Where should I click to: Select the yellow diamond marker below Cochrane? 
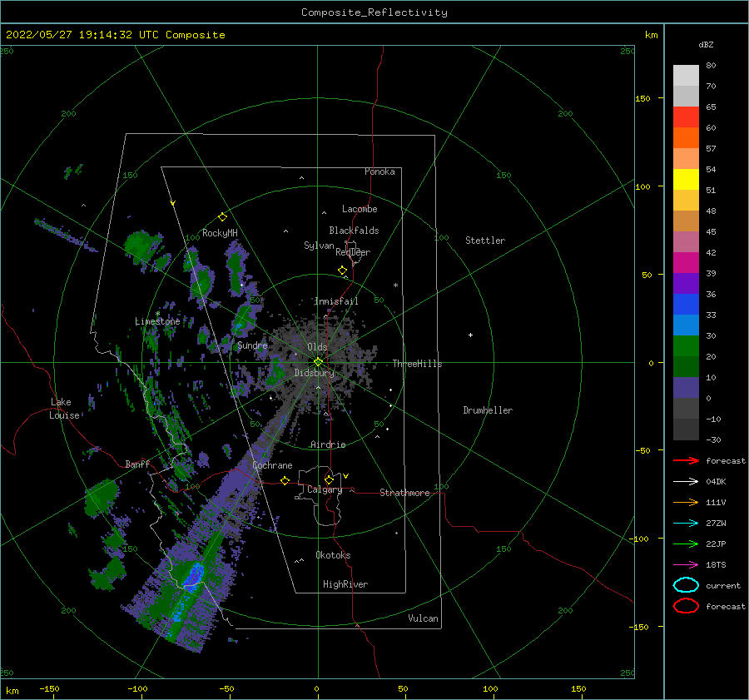[285, 480]
